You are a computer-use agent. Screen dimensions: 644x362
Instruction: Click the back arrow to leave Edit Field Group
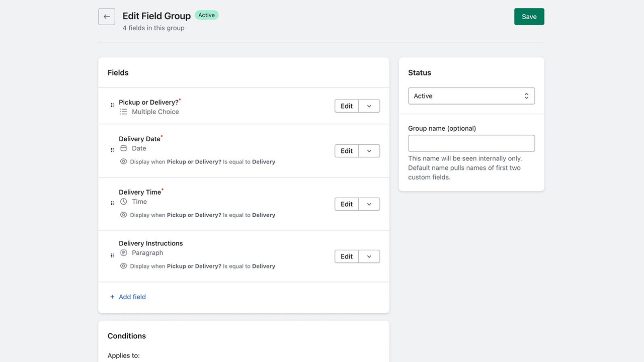point(106,16)
